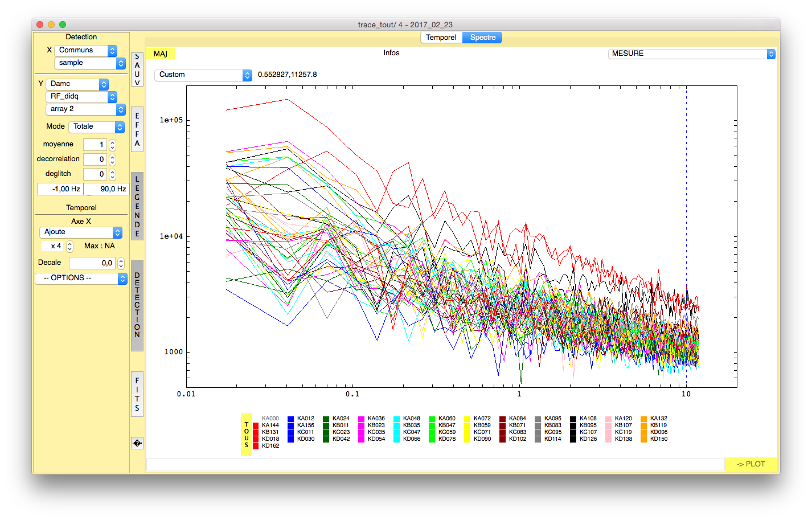Click the diamond question-mark icon button
The height and width of the screenshot is (520, 812).
click(137, 443)
